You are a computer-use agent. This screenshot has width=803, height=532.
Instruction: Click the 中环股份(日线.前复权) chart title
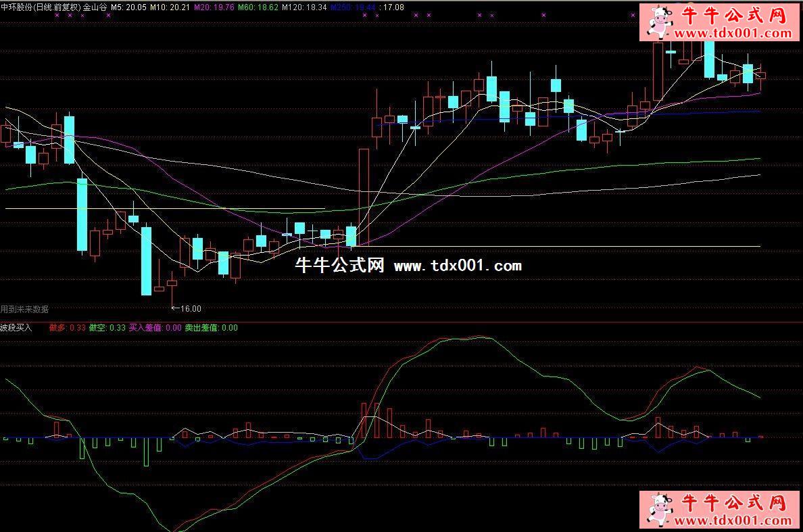(x=41, y=7)
